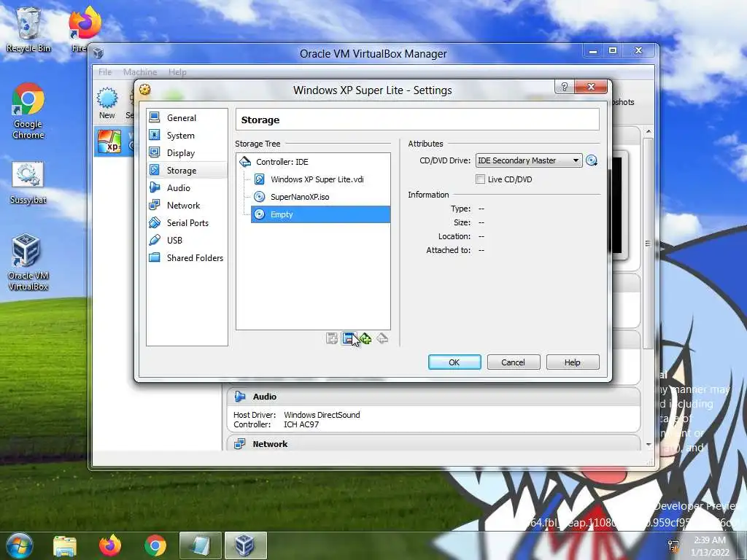Viewport: 747px width, 560px height.
Task: Launch Firefox from the taskbar
Action: click(109, 545)
